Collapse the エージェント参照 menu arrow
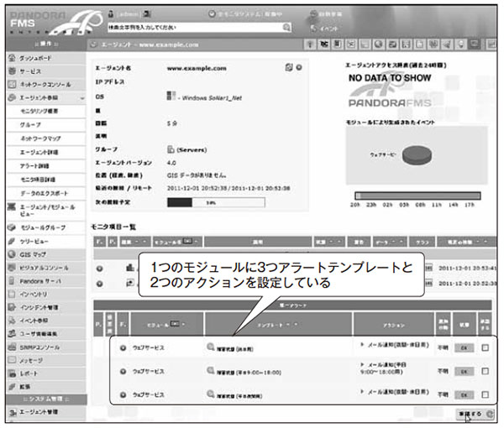Screen dimensions: 504x428 tap(82, 98)
